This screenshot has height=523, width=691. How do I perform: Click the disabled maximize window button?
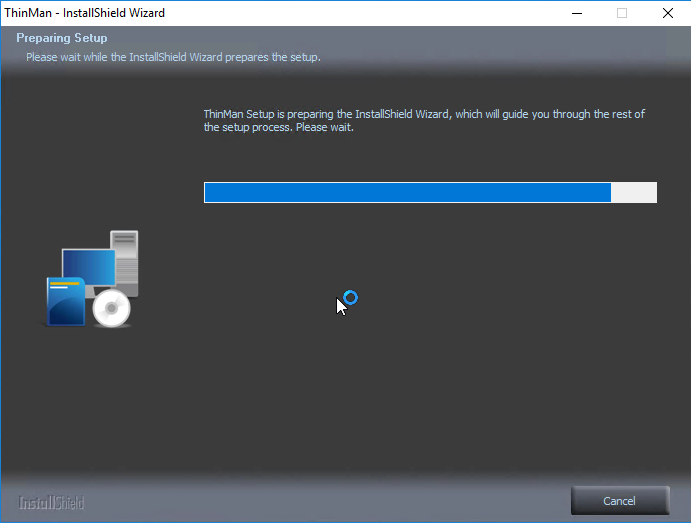point(622,13)
